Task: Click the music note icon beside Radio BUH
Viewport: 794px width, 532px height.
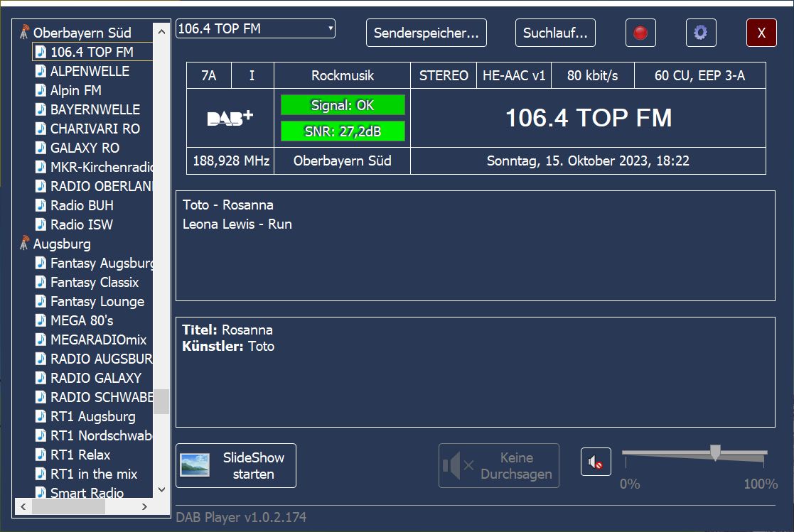Action: coord(41,205)
